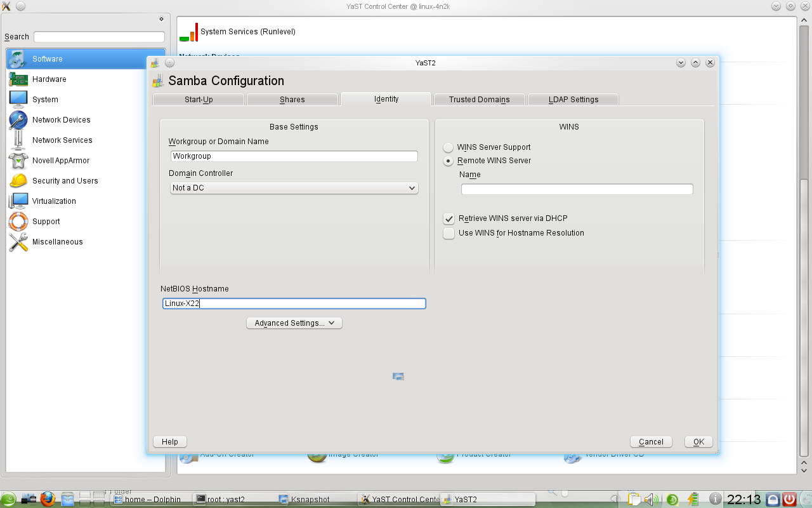Expand the Domain Controller dropdown
This screenshot has width=812, height=508.
point(294,188)
